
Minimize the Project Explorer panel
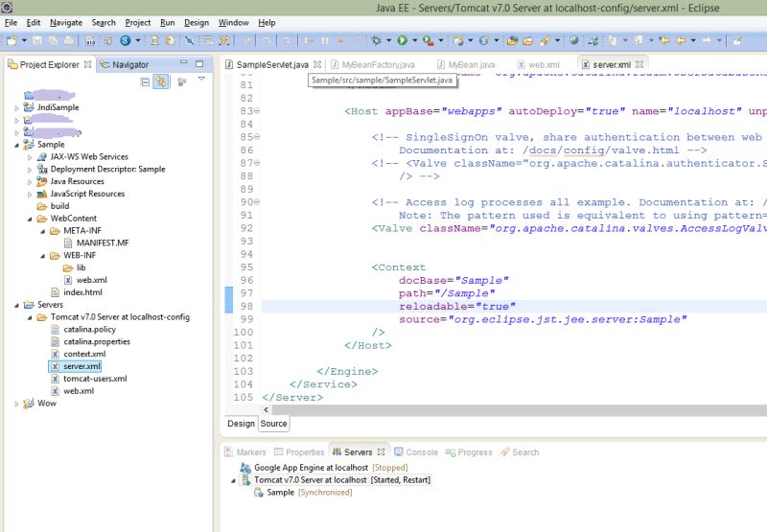point(183,62)
